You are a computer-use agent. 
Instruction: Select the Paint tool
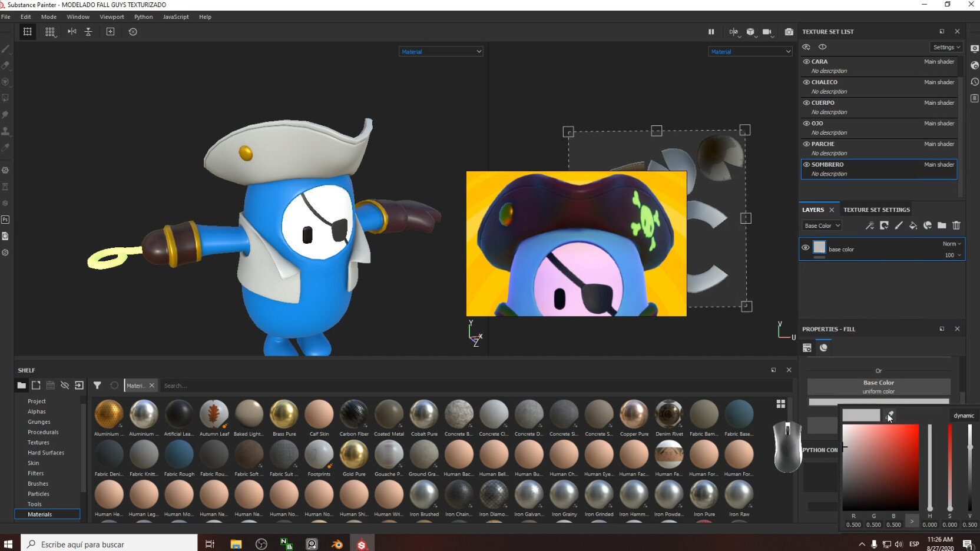(x=6, y=49)
